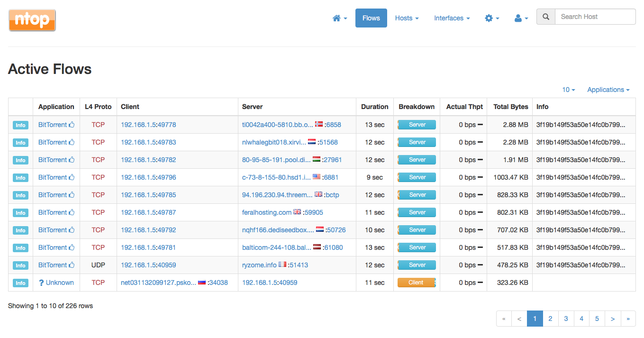Go to page 4 of flows
The image size is (644, 338).
coord(581,319)
